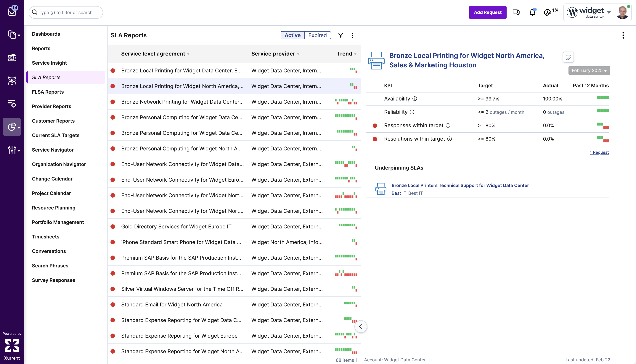Open the Inbox icon with badge 14

12,11
